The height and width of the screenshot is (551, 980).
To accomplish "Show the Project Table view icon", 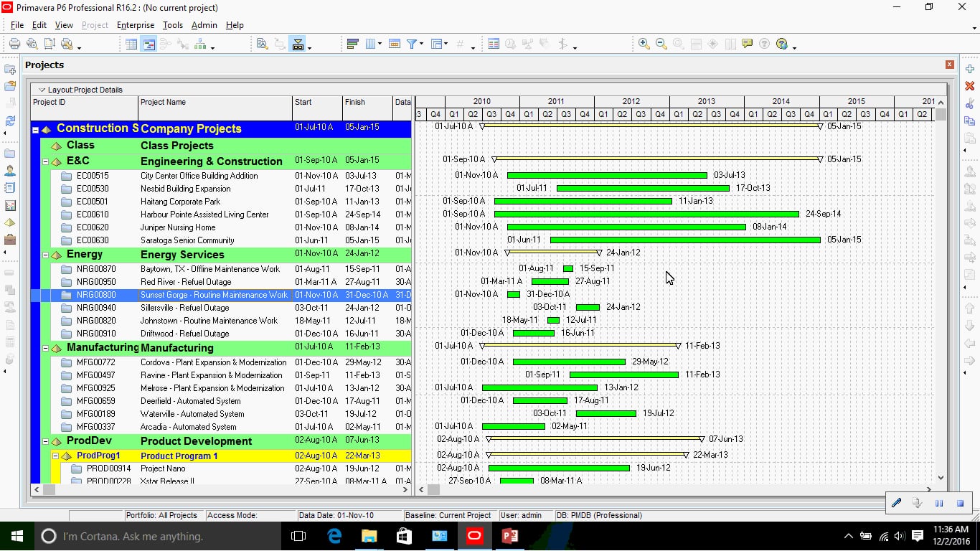I will tap(131, 44).
